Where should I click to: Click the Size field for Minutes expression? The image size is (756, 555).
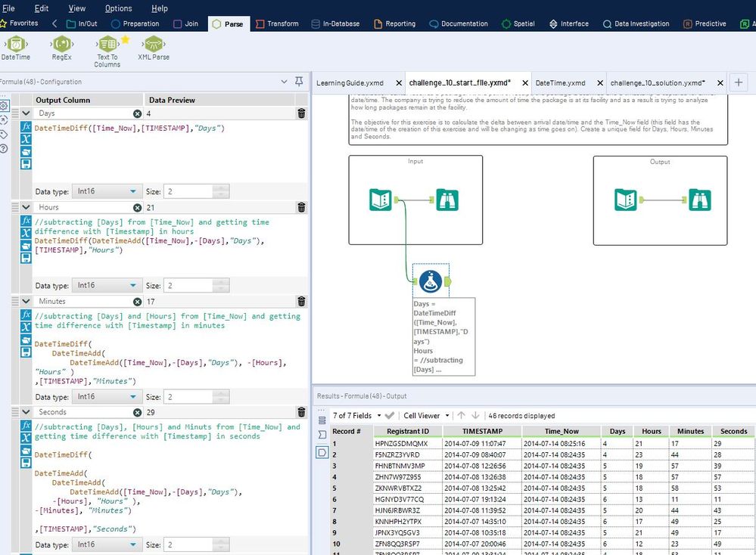coord(187,396)
